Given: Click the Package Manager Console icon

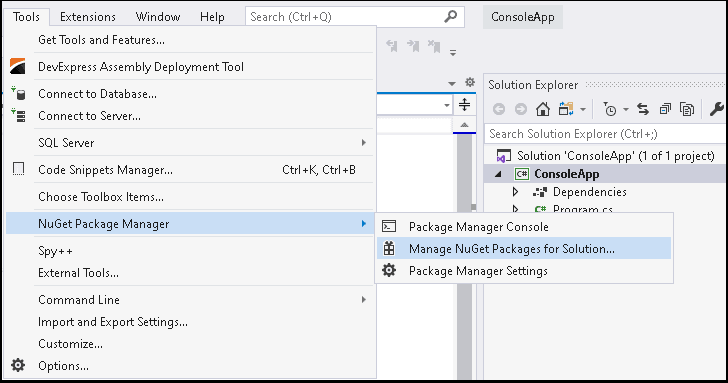Looking at the screenshot, I should [x=389, y=227].
